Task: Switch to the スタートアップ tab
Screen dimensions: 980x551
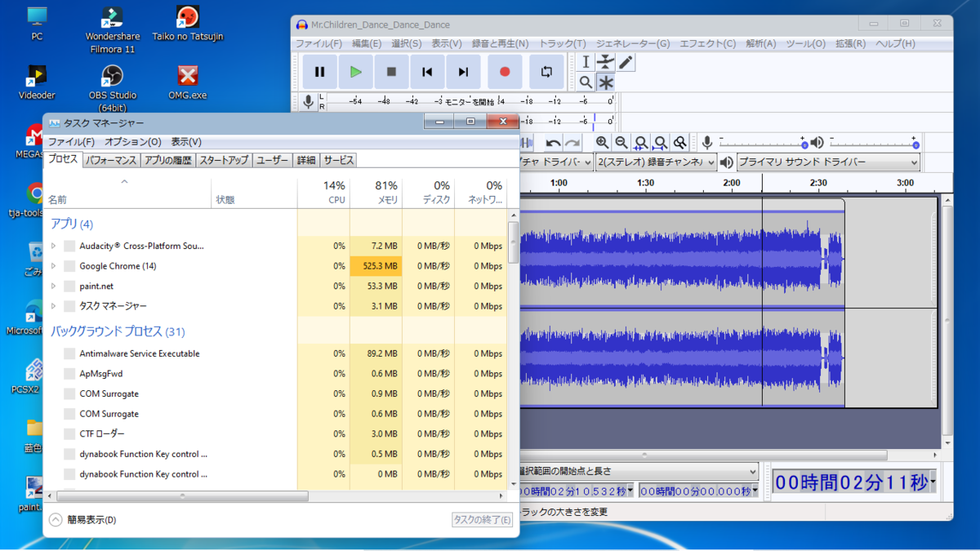Action: pyautogui.click(x=224, y=160)
